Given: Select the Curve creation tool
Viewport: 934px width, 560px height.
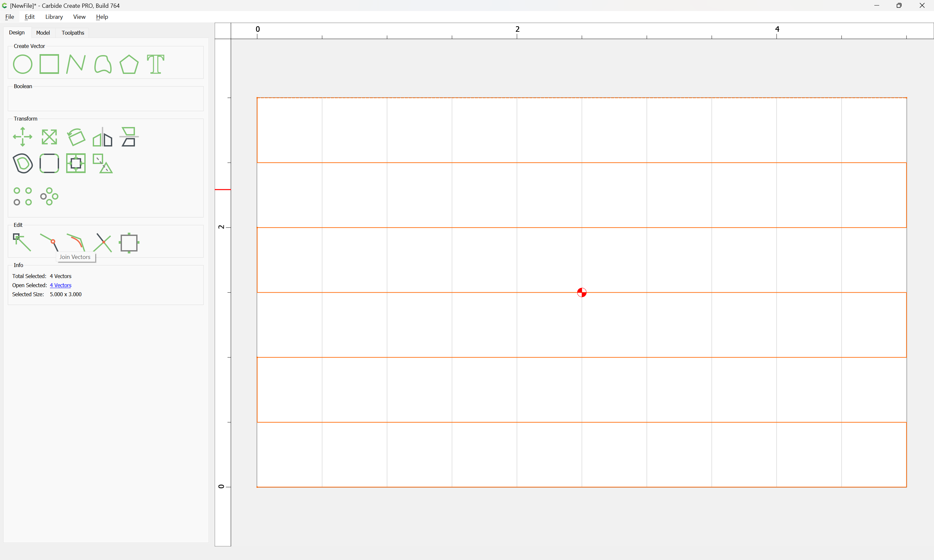Looking at the screenshot, I should tap(103, 64).
